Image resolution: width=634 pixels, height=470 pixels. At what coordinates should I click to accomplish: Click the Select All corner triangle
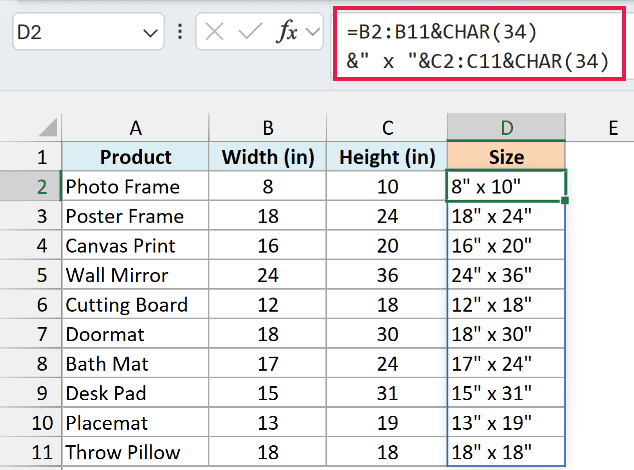pos(48,127)
